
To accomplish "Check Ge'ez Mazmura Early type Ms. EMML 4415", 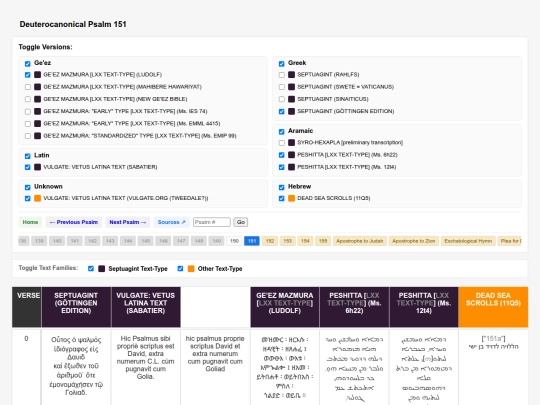I will pyautogui.click(x=28, y=124).
